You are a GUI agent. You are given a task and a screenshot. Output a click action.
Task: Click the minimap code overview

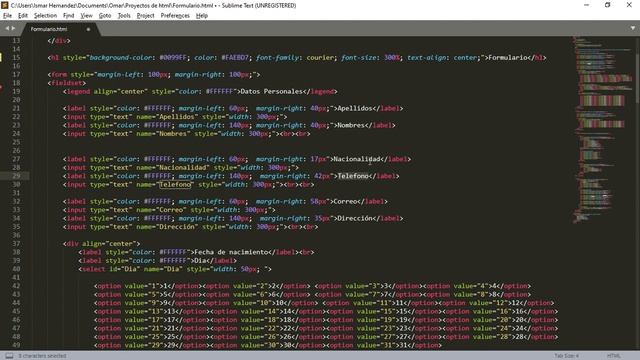(x=602, y=130)
